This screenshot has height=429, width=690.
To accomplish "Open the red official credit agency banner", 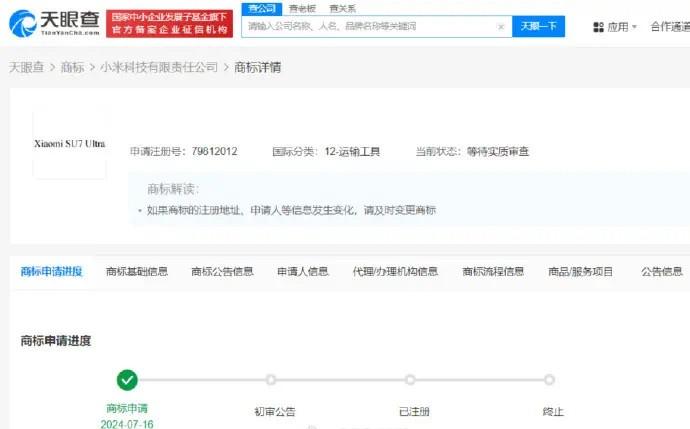I will [169, 23].
